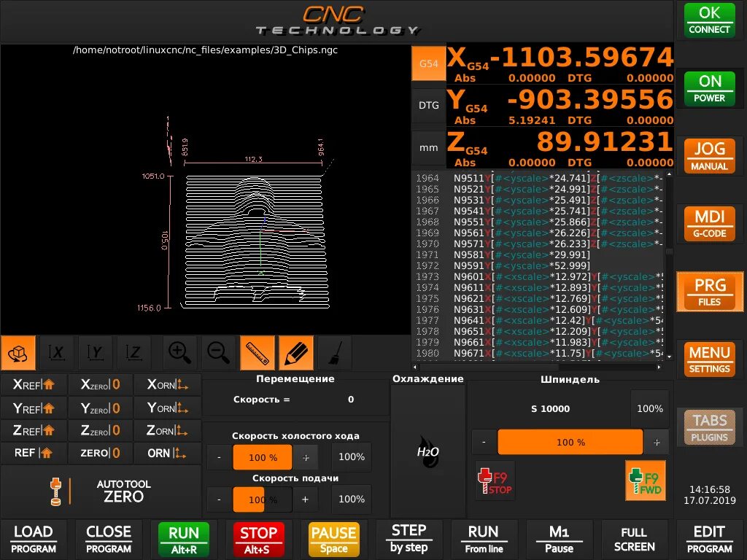Toggle the mm units button
The height and width of the screenshot is (560, 747).
428,147
